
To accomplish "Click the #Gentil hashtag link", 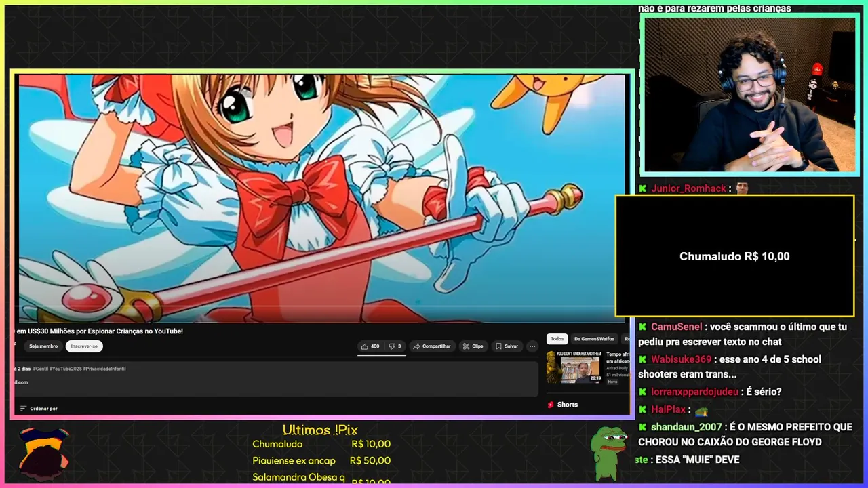I will (x=40, y=369).
